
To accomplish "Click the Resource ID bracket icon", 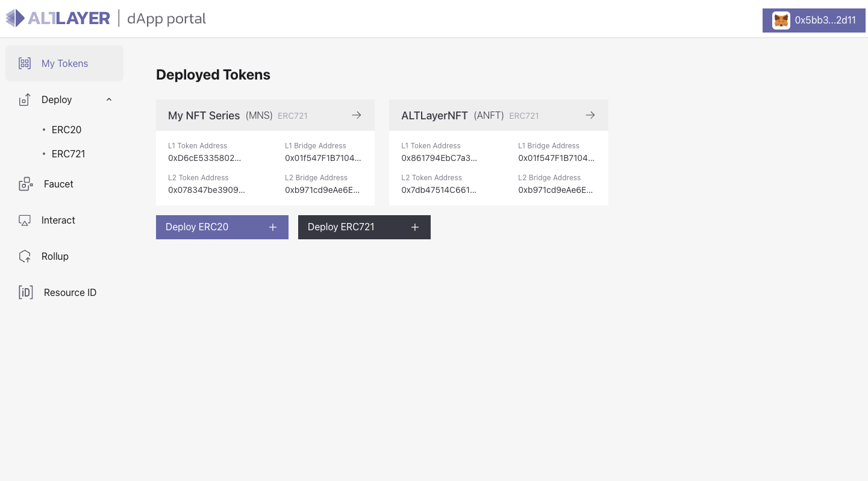I will (25, 292).
